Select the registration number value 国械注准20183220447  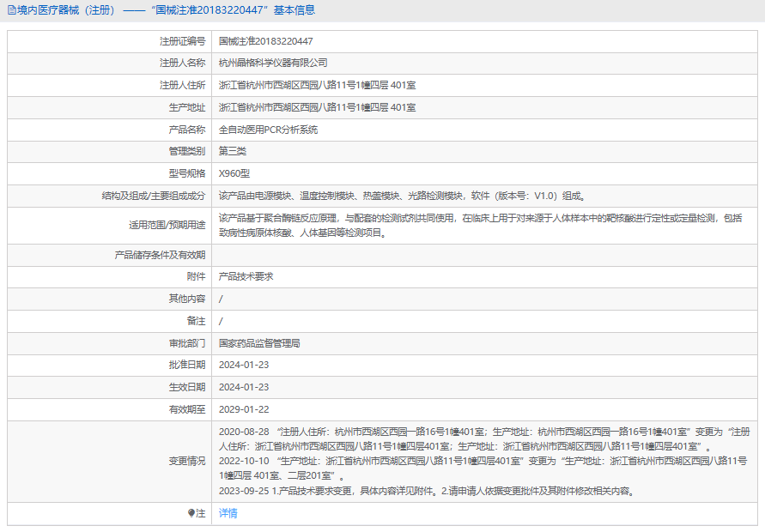tap(265, 41)
